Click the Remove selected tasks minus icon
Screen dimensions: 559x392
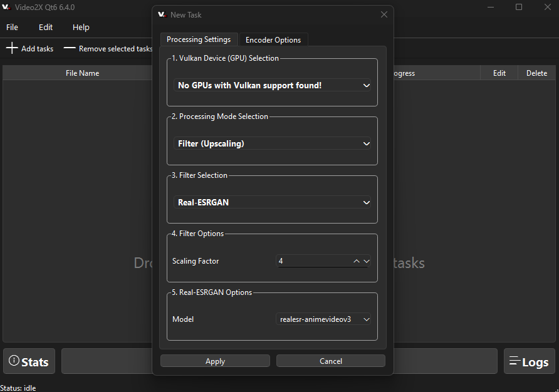click(70, 48)
